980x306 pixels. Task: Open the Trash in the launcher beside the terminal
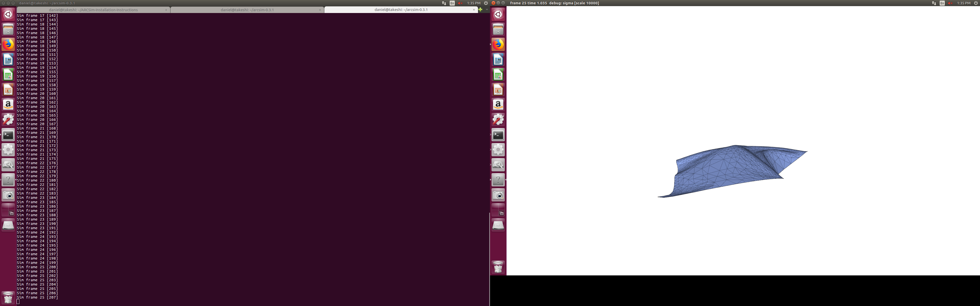pos(8,297)
